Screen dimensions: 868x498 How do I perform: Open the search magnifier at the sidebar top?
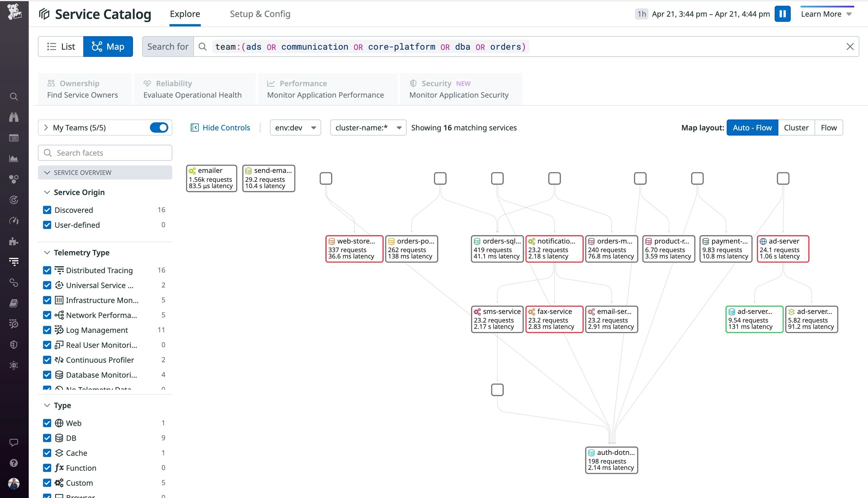(x=14, y=97)
